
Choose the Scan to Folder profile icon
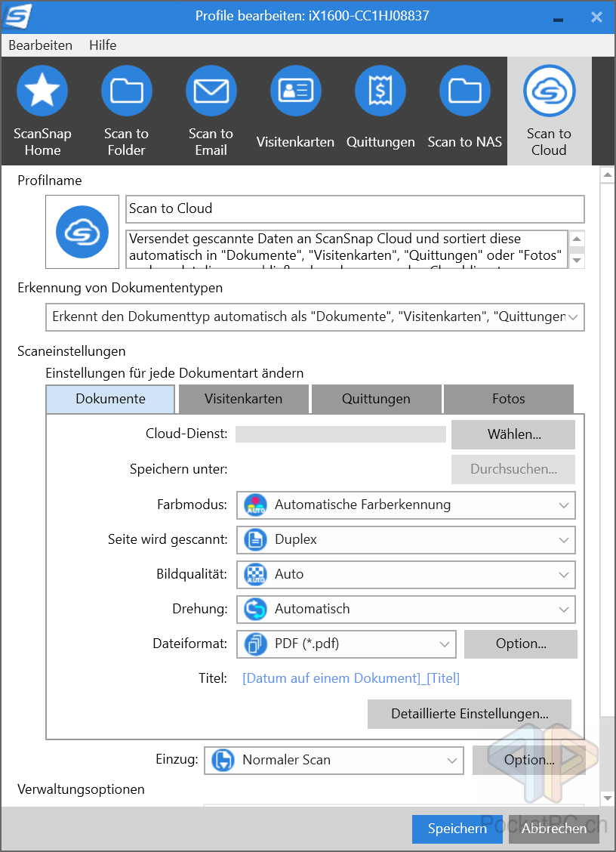coord(127,91)
